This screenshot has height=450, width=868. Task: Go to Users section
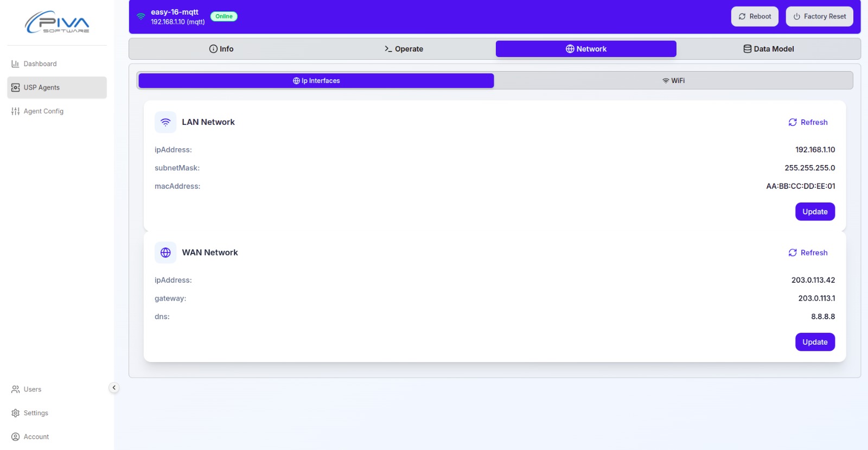click(32, 389)
